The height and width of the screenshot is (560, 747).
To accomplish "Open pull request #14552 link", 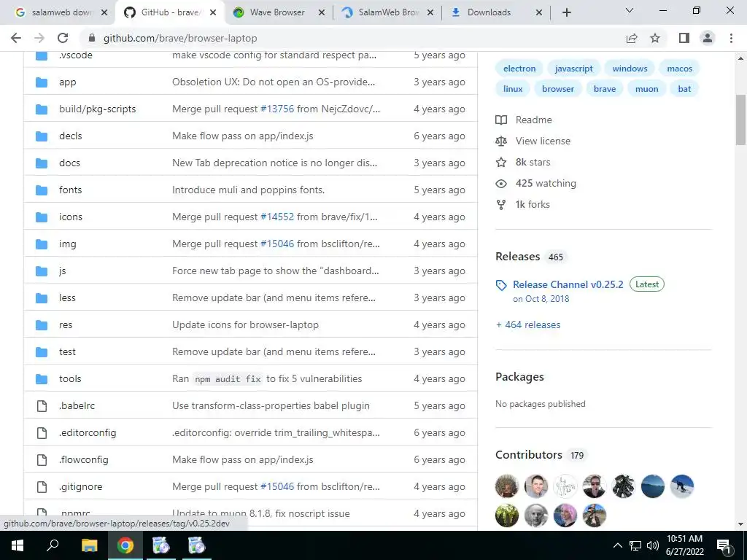I will pyautogui.click(x=277, y=217).
